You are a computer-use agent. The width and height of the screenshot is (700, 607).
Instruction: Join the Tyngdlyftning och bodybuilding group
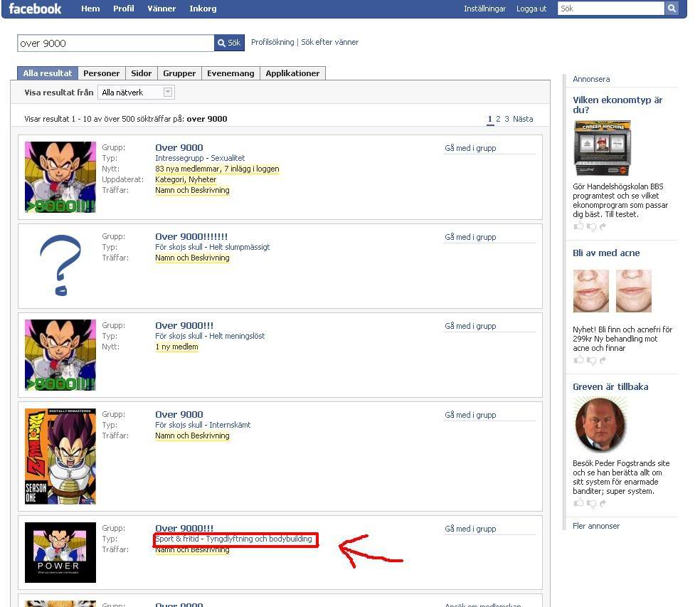coord(470,529)
